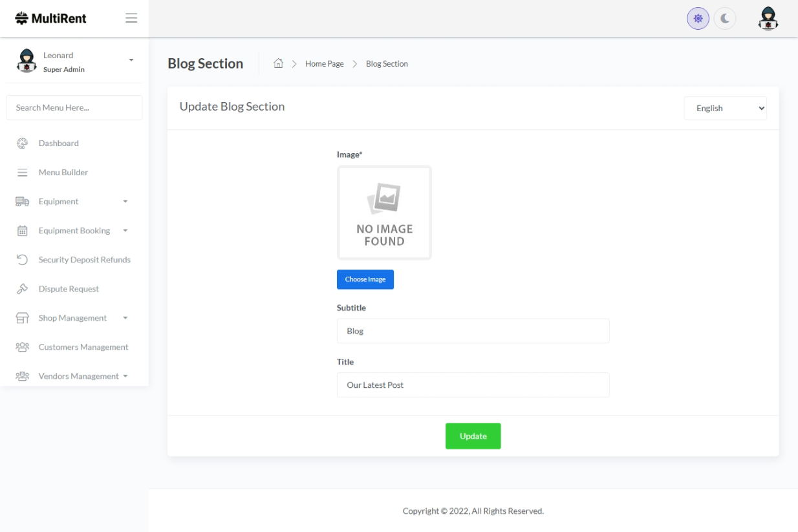Screen dimensions: 798x532
Task: Click the Dashboard palette icon
Action: (x=22, y=144)
